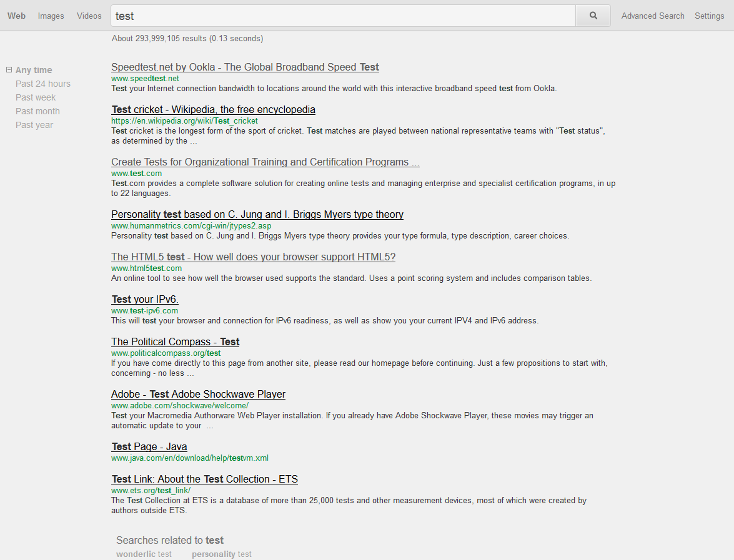Click the 'Searches related to test' heading
This screenshot has height=560, width=734.
pyautogui.click(x=170, y=541)
